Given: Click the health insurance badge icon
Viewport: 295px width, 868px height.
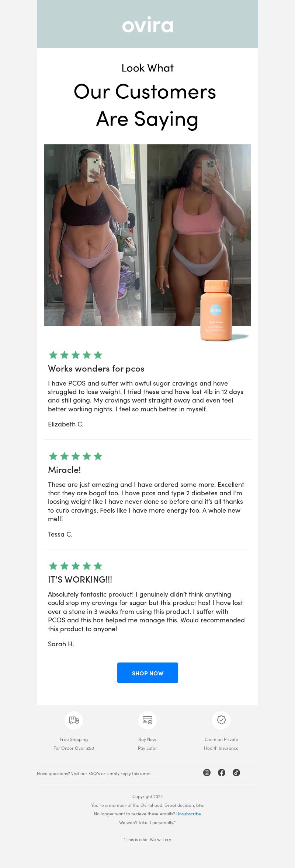Looking at the screenshot, I should (221, 720).
